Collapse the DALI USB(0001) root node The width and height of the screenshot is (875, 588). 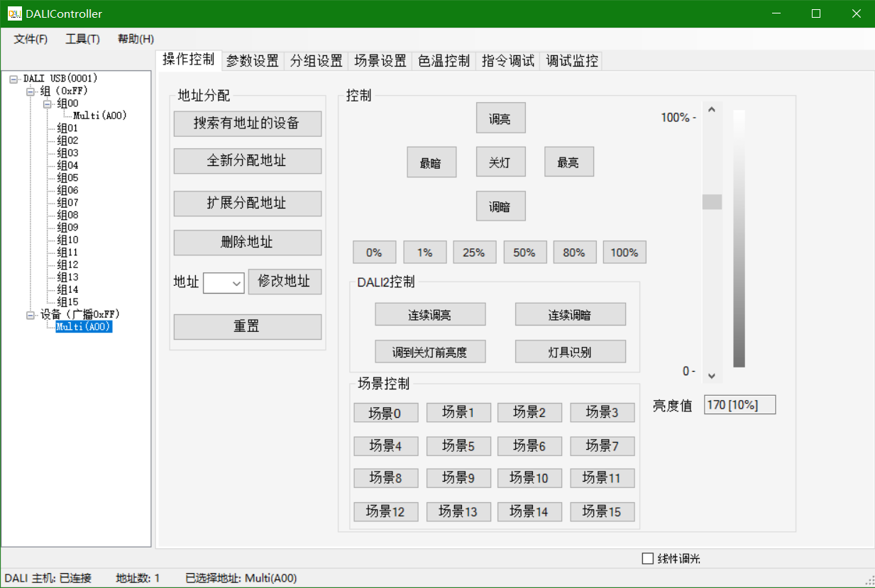pos(13,79)
